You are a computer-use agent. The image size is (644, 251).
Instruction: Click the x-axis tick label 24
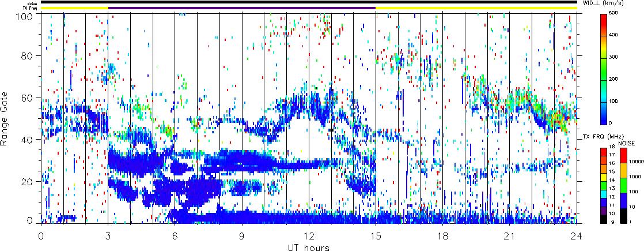577,236
